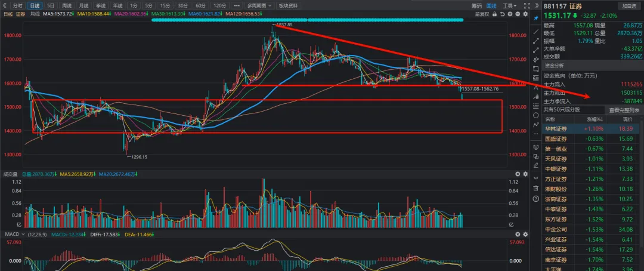
Task: Select the price range measurement tool
Action: tap(535, 78)
